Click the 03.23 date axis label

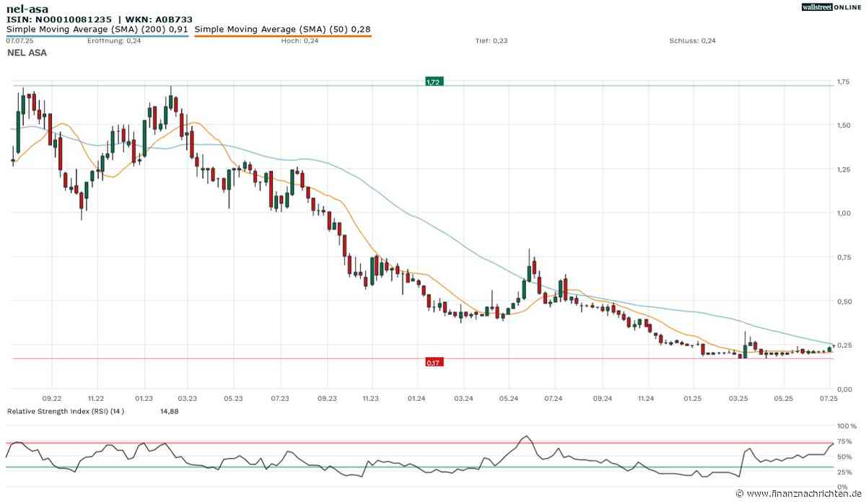(188, 398)
